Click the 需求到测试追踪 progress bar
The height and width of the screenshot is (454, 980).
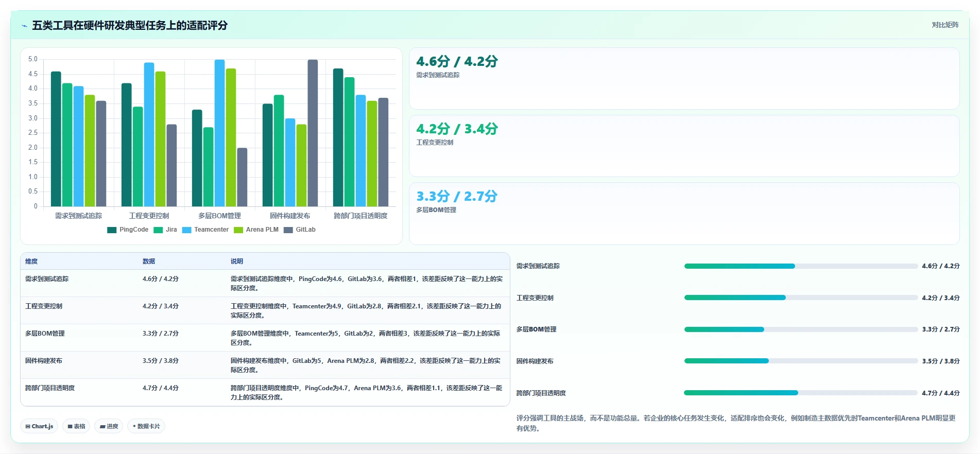click(801, 266)
